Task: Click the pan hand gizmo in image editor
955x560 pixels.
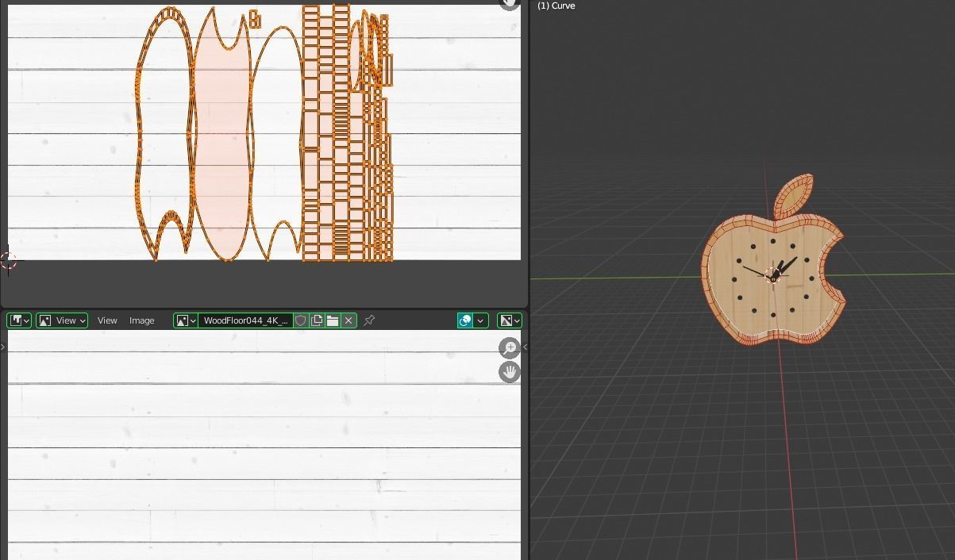Action: coord(510,371)
